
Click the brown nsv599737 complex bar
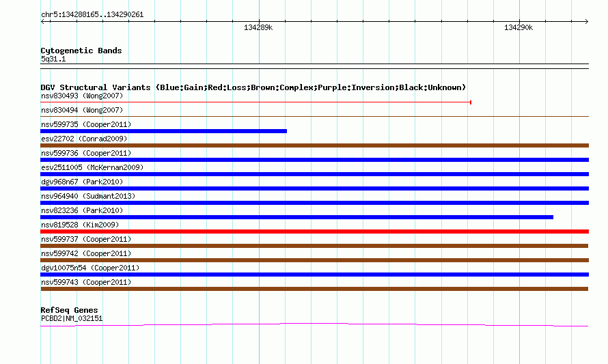tap(314, 246)
